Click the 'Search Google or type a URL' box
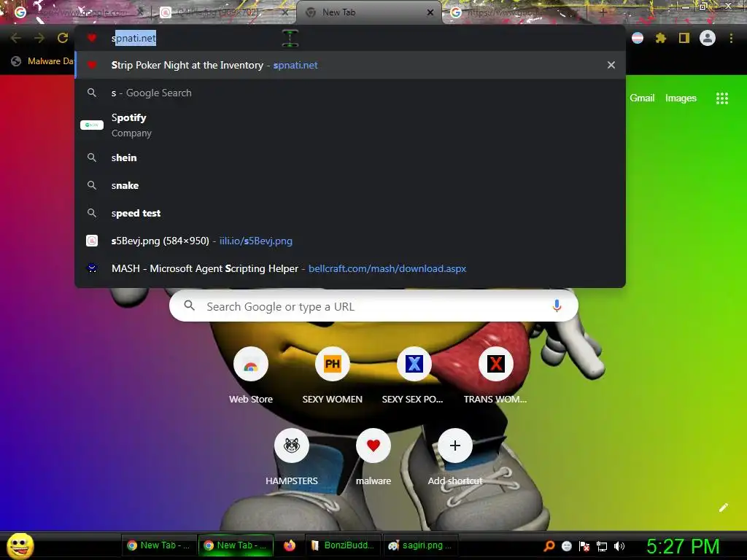Image resolution: width=747 pixels, height=560 pixels. (374, 306)
